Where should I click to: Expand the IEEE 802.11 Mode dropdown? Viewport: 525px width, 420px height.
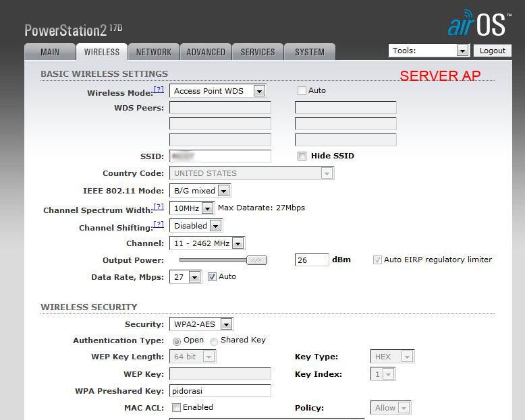click(200, 191)
